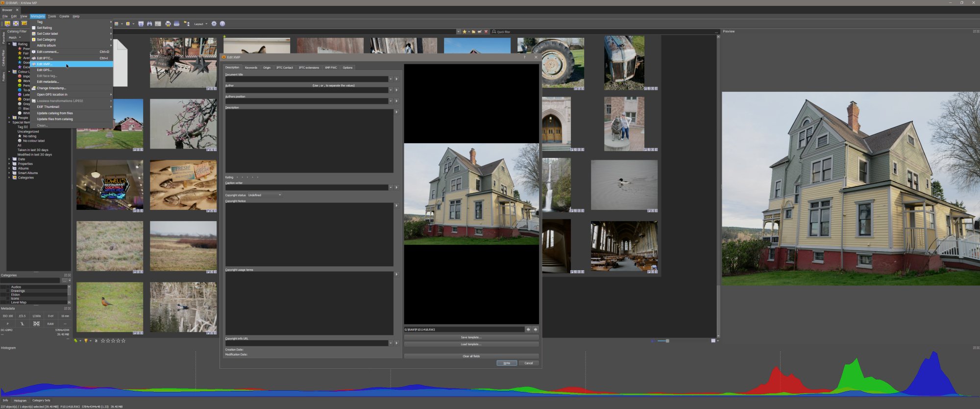Click the help question mark in Edit XMP title bar
The height and width of the screenshot is (409, 980).
tap(524, 57)
